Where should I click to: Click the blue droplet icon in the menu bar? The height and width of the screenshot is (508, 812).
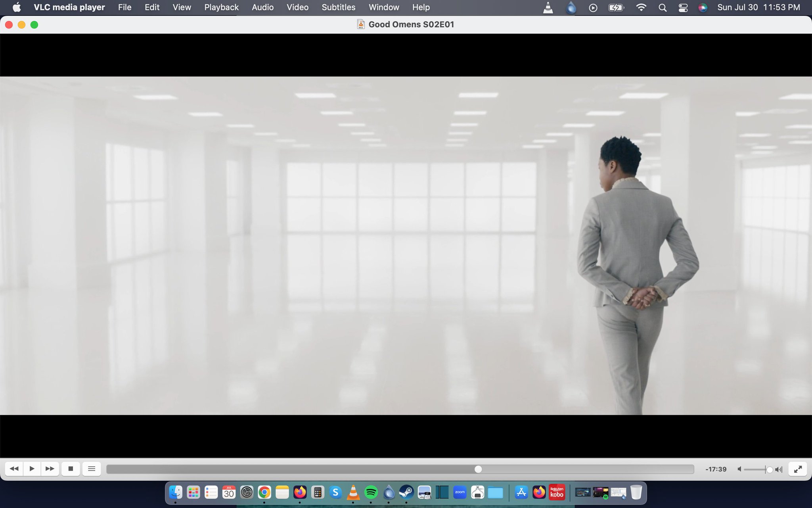(571, 8)
